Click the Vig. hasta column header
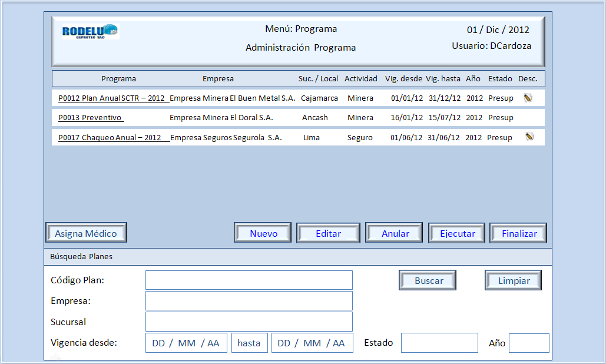This screenshot has height=364, width=606. click(x=443, y=79)
